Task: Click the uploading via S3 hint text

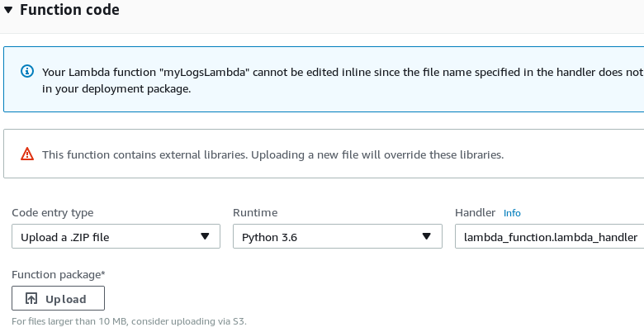Action: tap(129, 321)
